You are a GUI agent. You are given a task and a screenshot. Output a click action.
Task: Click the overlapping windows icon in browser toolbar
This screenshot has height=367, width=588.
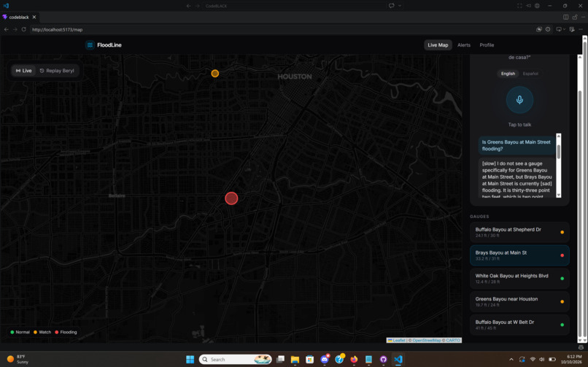click(539, 29)
